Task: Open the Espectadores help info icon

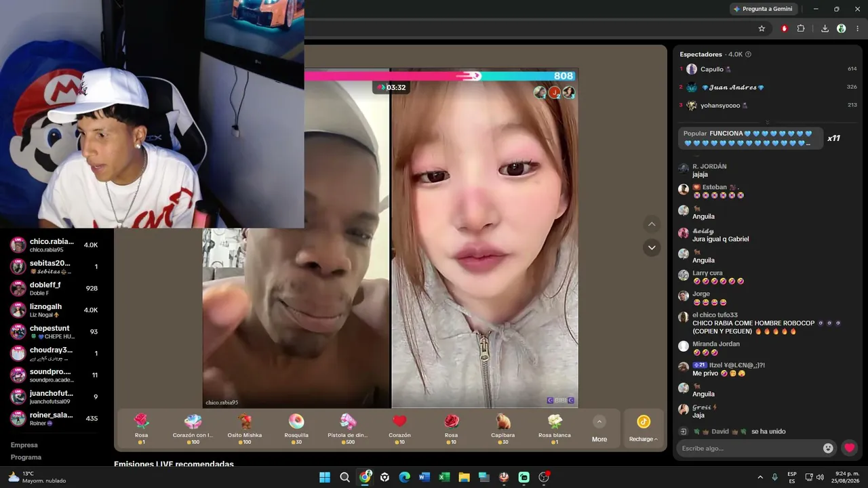Action: (748, 54)
